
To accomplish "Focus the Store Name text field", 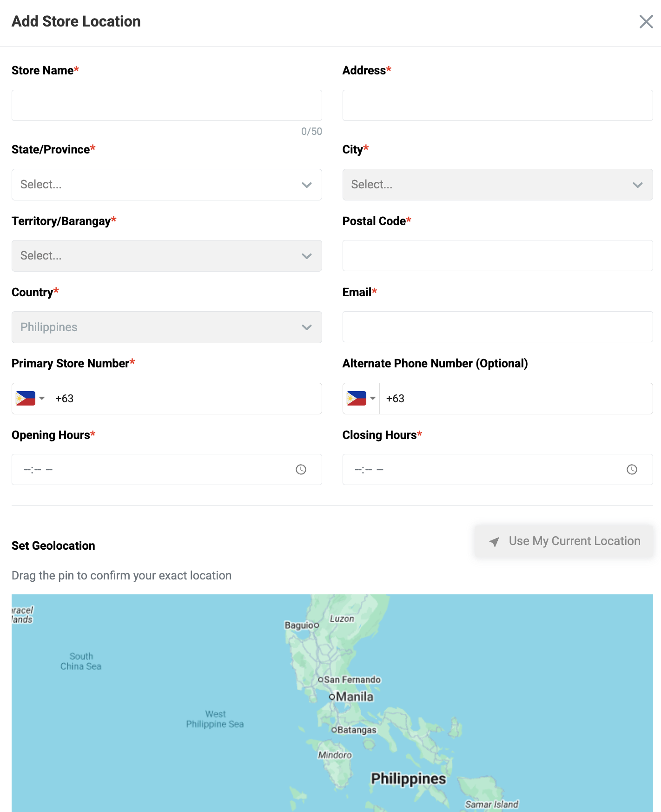I will [x=166, y=106].
